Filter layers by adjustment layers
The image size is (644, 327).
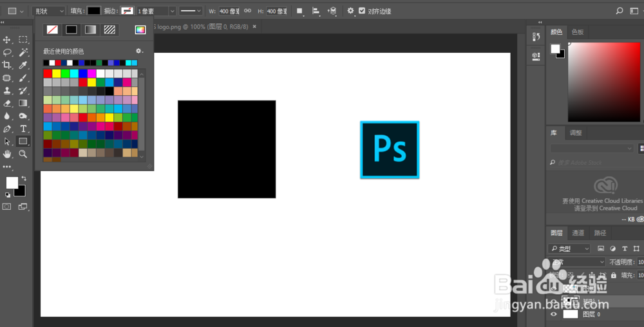pos(613,248)
